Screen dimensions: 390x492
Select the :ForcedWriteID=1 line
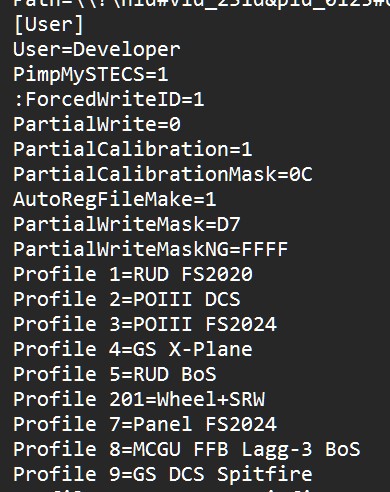109,99
